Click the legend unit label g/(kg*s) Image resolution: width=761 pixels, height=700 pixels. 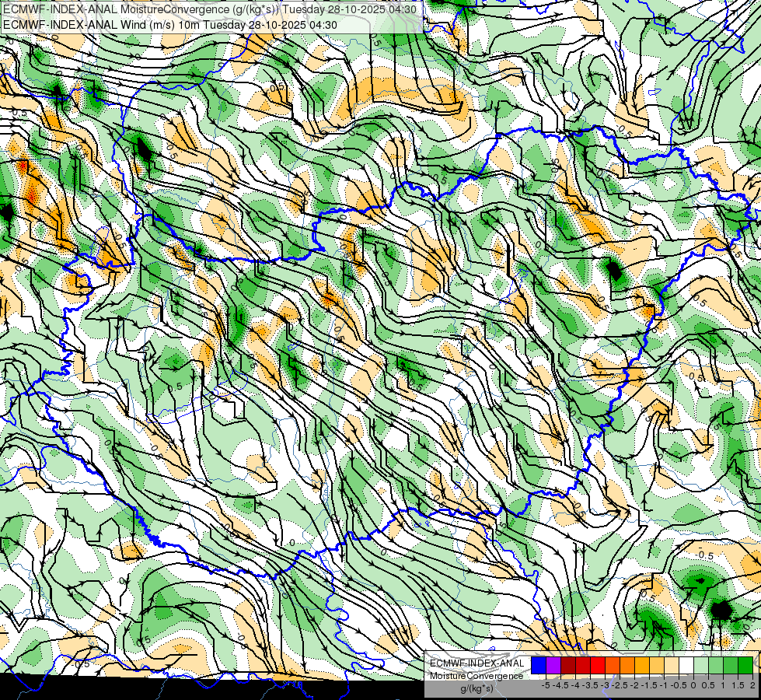[476, 688]
